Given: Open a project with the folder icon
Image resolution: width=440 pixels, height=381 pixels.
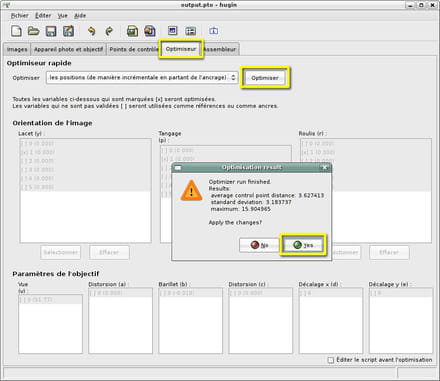Looking at the screenshot, I should 33,31.
